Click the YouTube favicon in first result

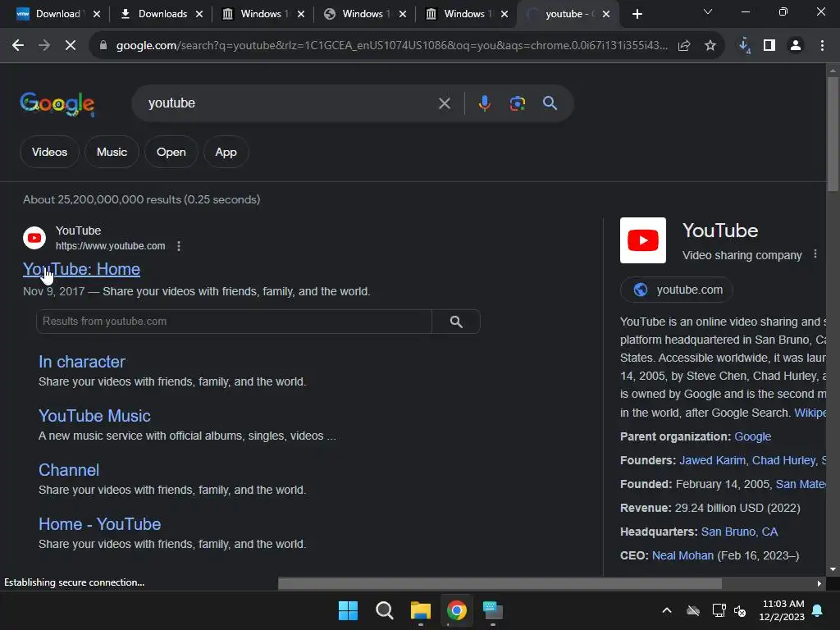pos(34,238)
